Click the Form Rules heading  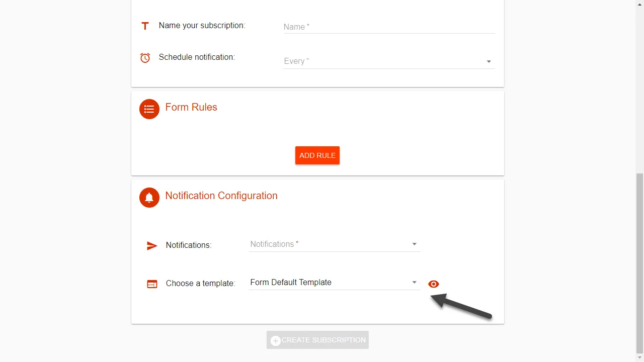point(191,107)
